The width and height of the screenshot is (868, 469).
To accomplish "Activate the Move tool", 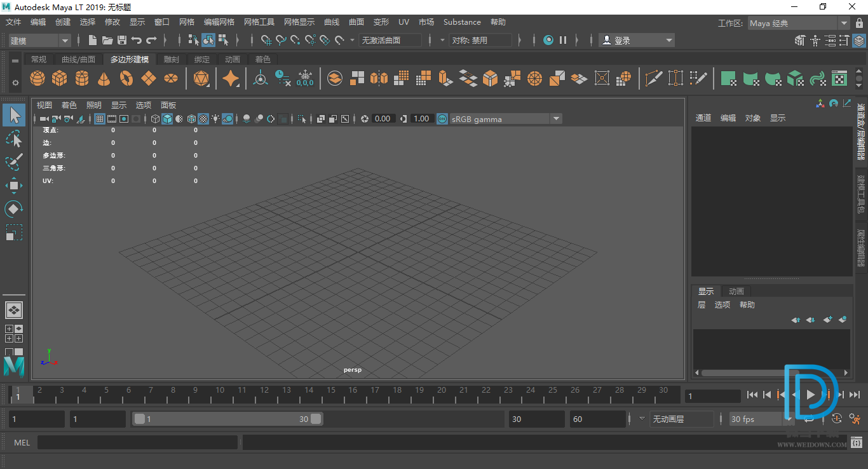I will point(14,186).
